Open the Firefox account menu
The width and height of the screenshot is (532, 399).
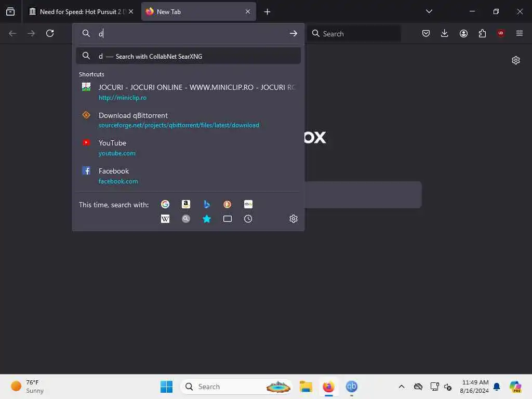pos(463,33)
